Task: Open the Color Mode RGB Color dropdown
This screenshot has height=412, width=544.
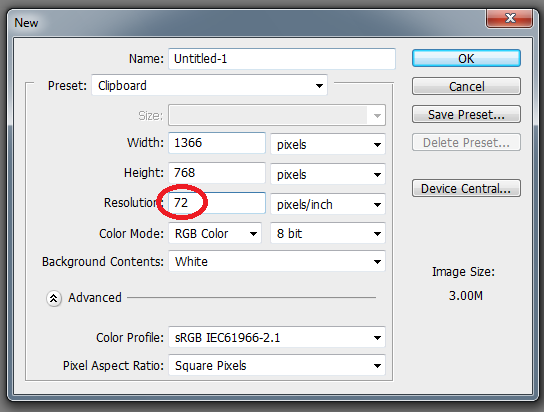Action: [215, 233]
